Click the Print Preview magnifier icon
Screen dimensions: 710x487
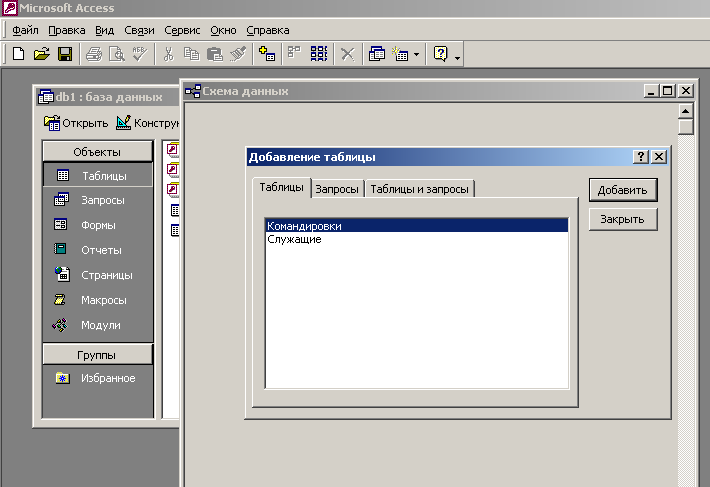[117, 54]
